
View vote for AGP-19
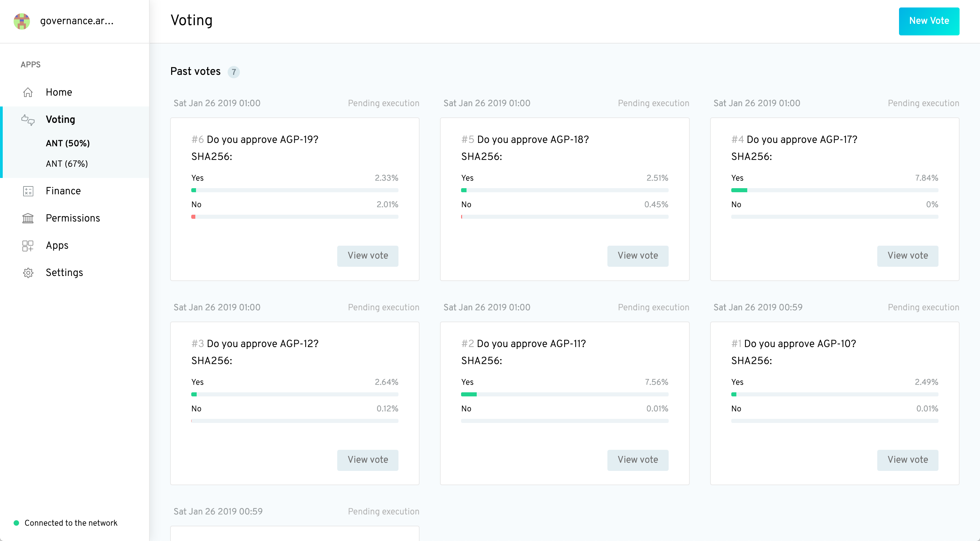[367, 256]
